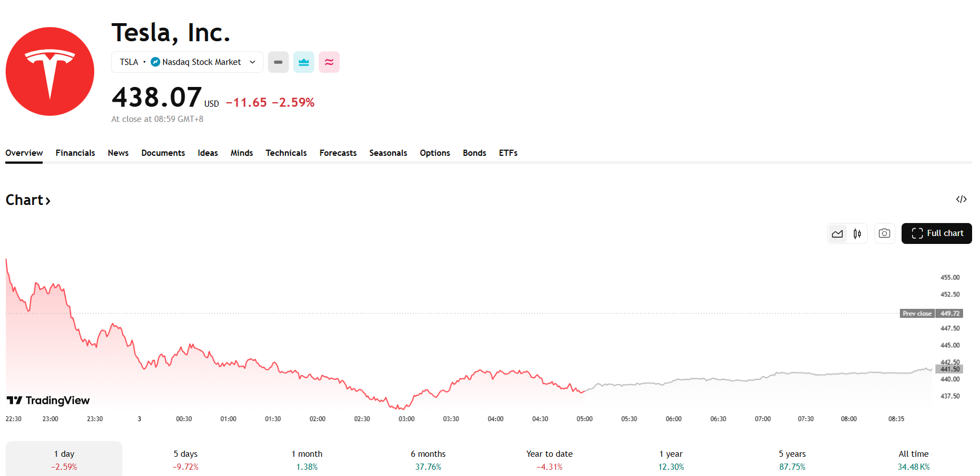Image resolution: width=980 pixels, height=476 pixels.
Task: Select the 5 years range
Action: pos(792,460)
